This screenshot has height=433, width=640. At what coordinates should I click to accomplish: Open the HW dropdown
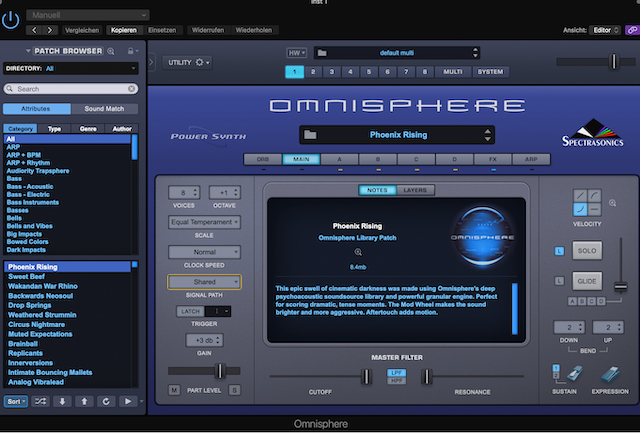(296, 53)
